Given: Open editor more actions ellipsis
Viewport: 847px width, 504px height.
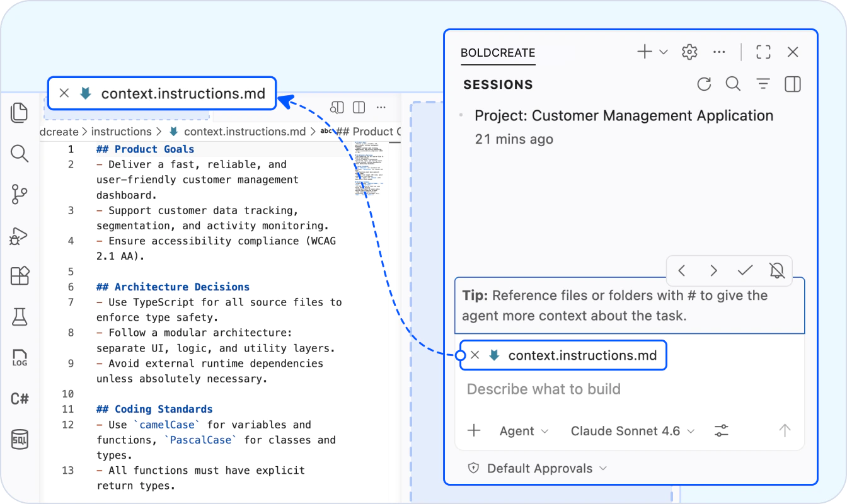Looking at the screenshot, I should (381, 107).
